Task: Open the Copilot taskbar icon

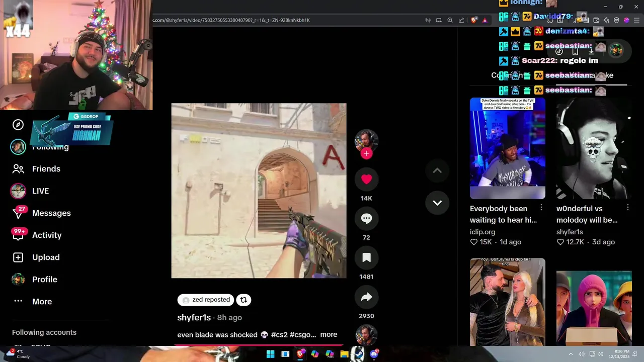Action: pos(315,354)
